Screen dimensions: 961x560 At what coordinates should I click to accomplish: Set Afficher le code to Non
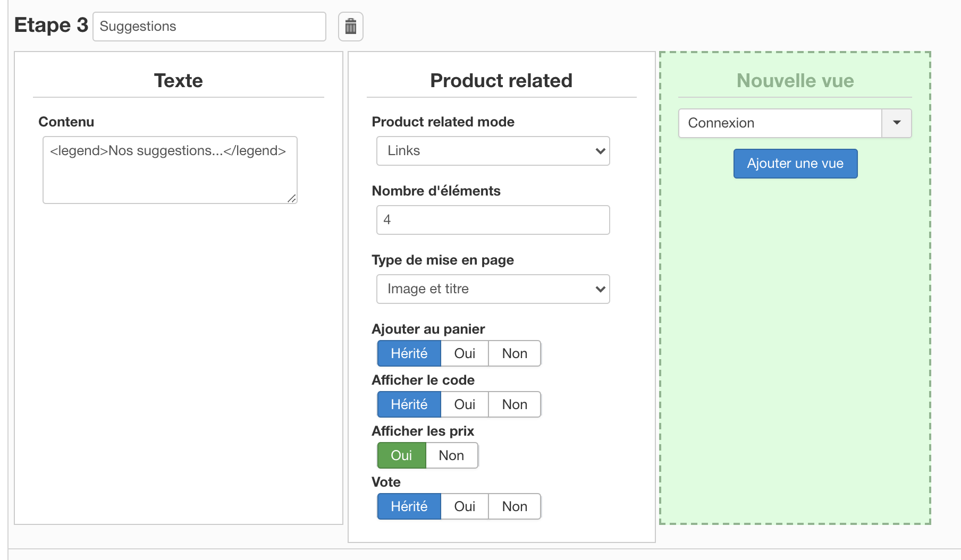(x=515, y=405)
